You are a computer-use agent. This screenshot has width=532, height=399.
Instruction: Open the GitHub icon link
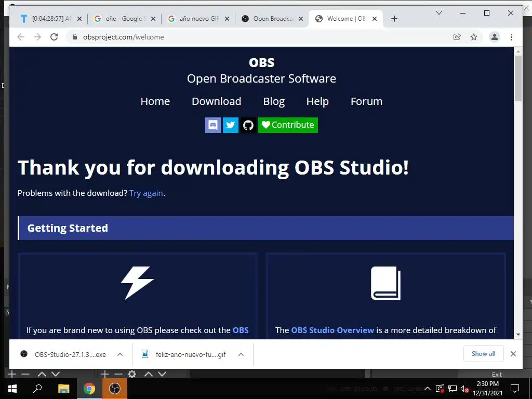coord(248,125)
